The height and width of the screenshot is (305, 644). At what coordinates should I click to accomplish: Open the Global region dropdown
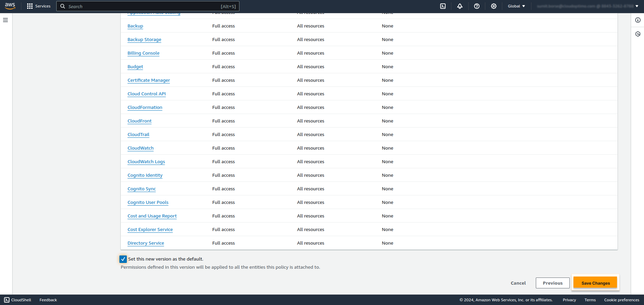[x=516, y=6]
